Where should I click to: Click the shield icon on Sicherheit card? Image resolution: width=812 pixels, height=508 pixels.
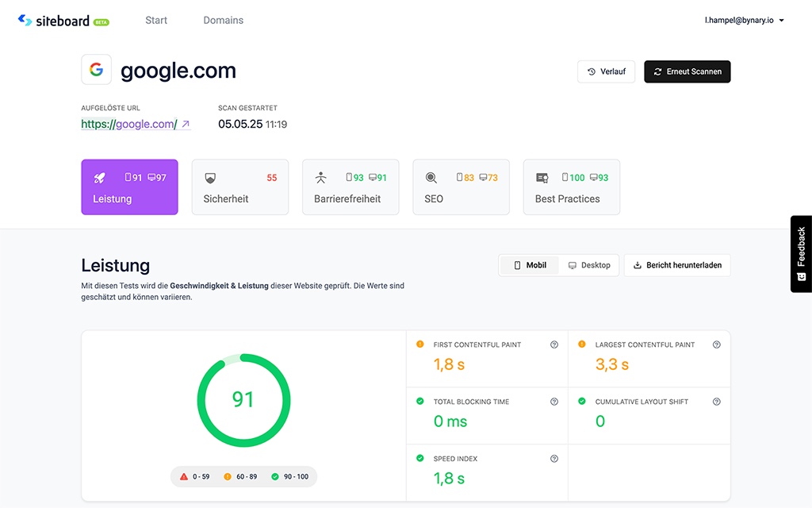[209, 178]
